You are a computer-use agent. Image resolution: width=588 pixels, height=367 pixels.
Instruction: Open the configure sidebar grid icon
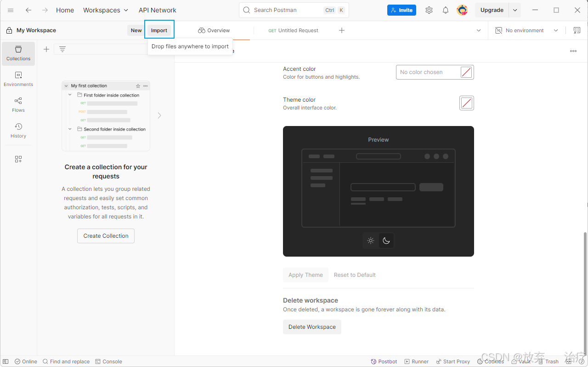(18, 159)
